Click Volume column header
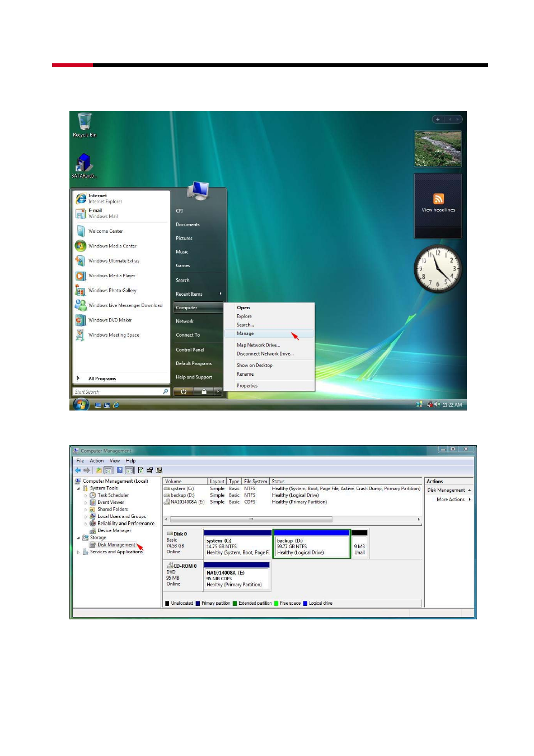The image size is (534, 756). coord(185,481)
